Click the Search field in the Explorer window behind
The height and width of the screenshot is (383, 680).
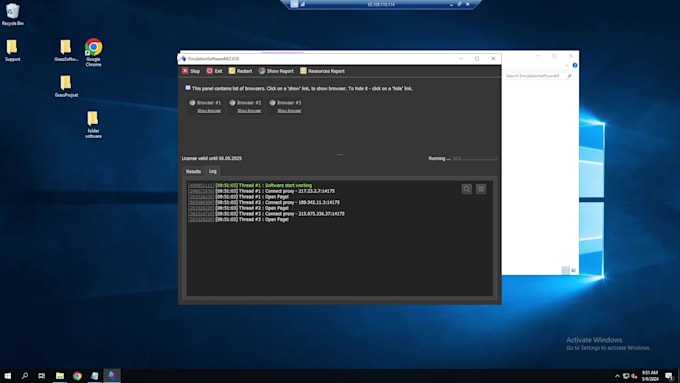tap(538, 76)
